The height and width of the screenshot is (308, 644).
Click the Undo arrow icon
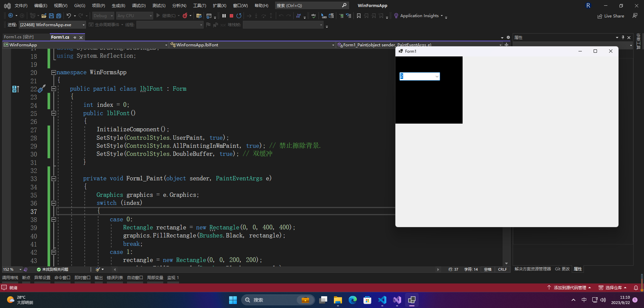point(69,16)
